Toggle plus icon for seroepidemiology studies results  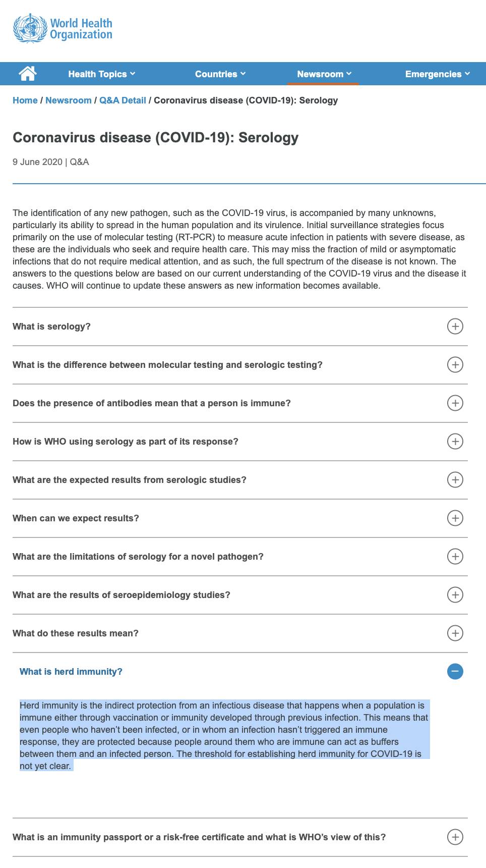point(455,595)
